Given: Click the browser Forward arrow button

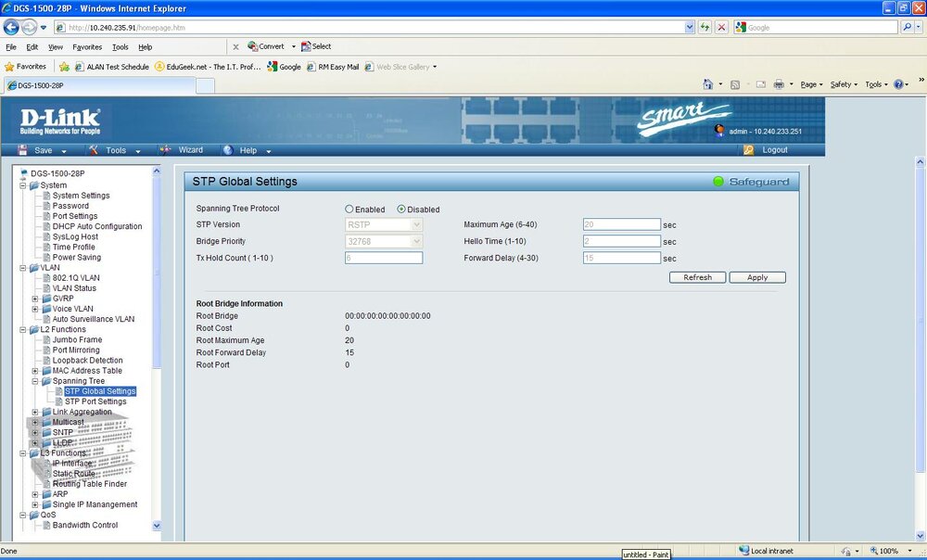Looking at the screenshot, I should (29, 27).
